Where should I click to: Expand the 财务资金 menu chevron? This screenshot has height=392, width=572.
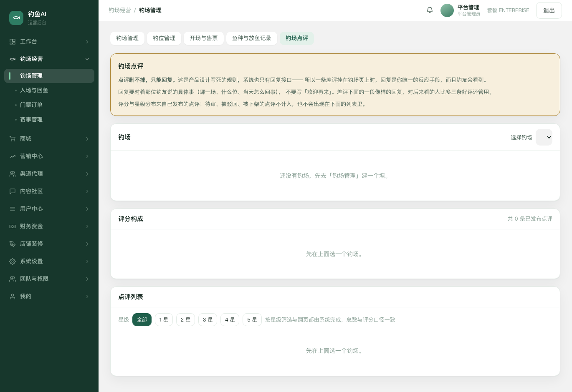pos(87,226)
